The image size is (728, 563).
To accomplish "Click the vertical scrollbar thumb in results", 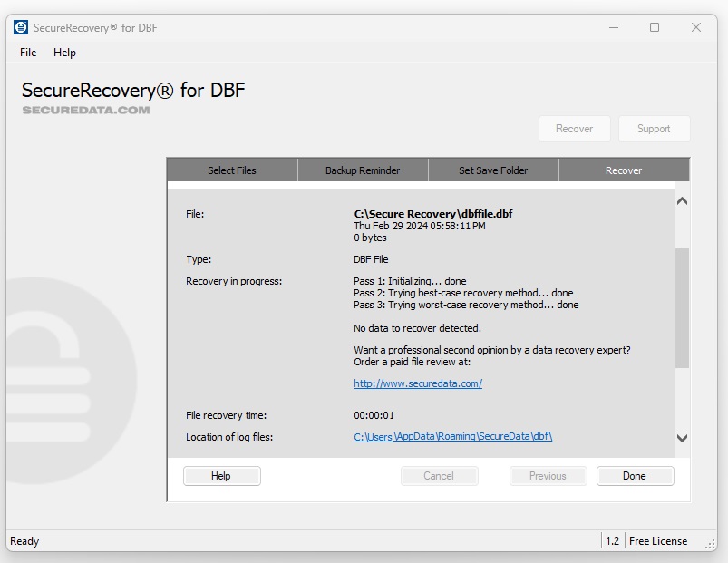I will (x=682, y=308).
